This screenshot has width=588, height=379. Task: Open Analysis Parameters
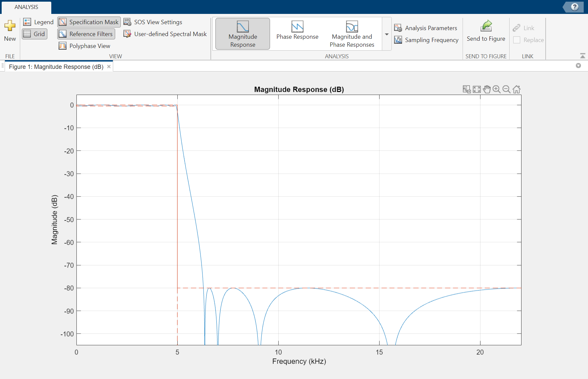click(426, 28)
